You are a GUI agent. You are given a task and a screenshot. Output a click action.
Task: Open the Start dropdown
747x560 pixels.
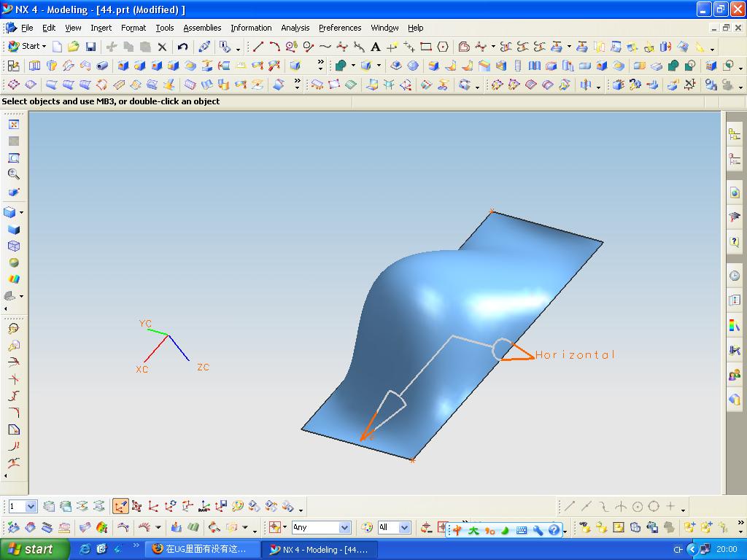[28, 46]
